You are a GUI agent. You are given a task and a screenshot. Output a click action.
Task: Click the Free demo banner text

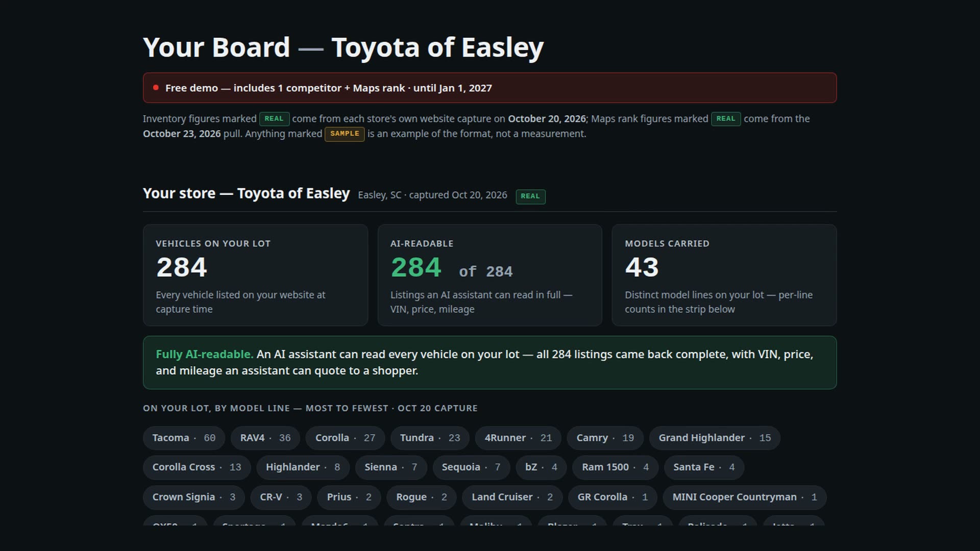point(329,88)
